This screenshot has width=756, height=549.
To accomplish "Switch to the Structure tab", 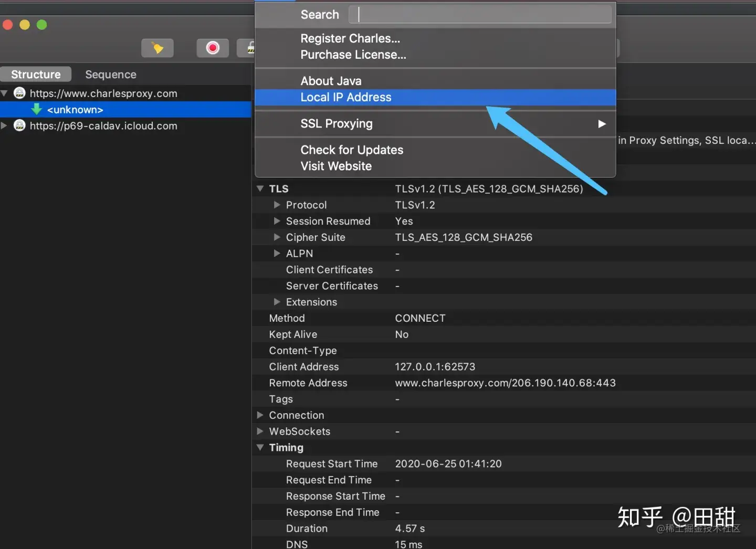I will [x=36, y=75].
